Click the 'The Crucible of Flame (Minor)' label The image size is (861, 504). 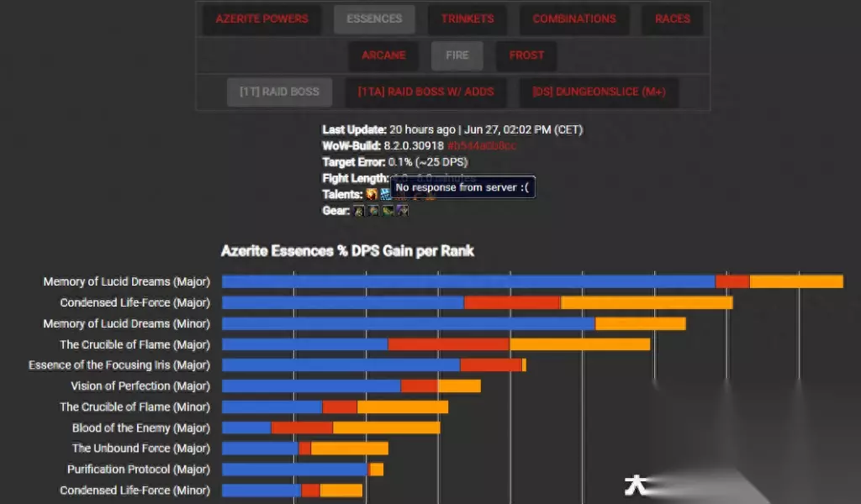coord(135,407)
